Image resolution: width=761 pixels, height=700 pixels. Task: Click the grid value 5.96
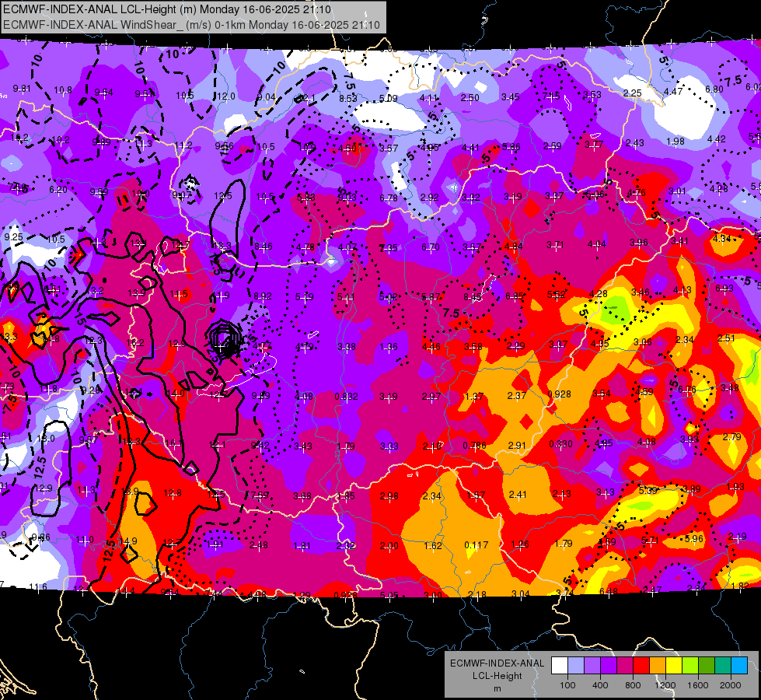click(693, 539)
